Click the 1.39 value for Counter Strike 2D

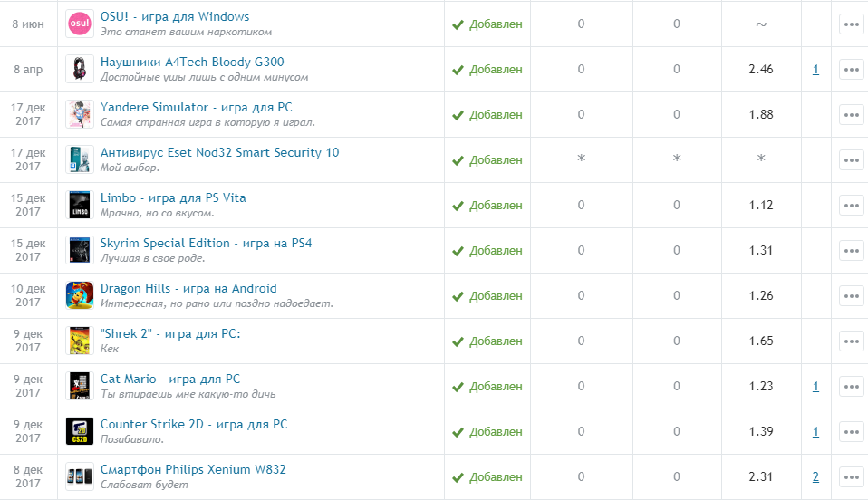click(760, 432)
